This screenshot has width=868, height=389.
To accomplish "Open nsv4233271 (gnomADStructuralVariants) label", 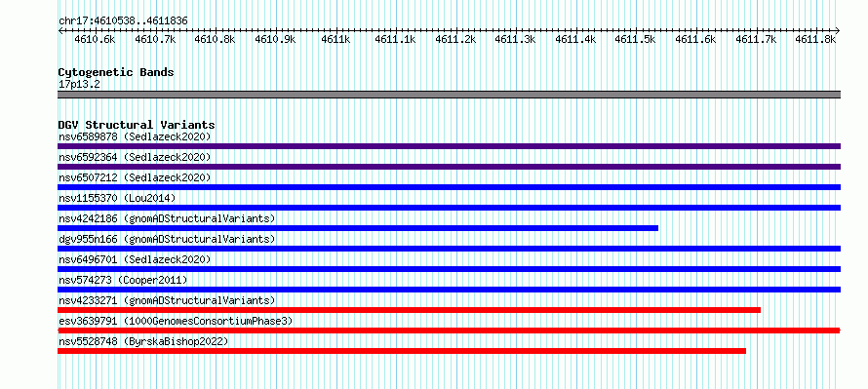I will (x=167, y=300).
